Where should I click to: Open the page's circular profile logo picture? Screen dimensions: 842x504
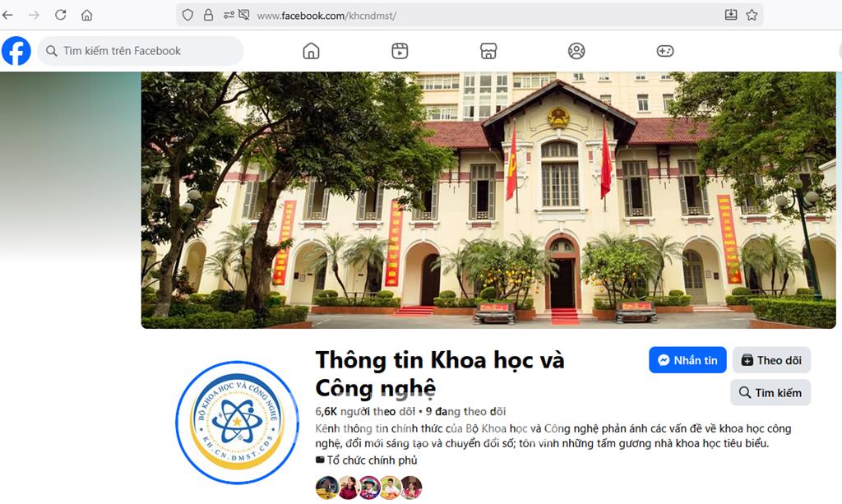[x=237, y=423]
